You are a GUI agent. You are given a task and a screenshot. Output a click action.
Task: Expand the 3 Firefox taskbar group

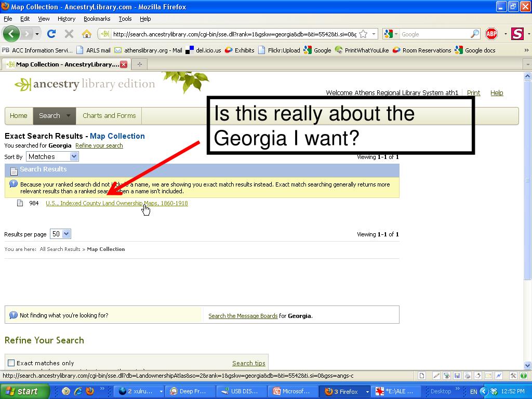point(367,392)
